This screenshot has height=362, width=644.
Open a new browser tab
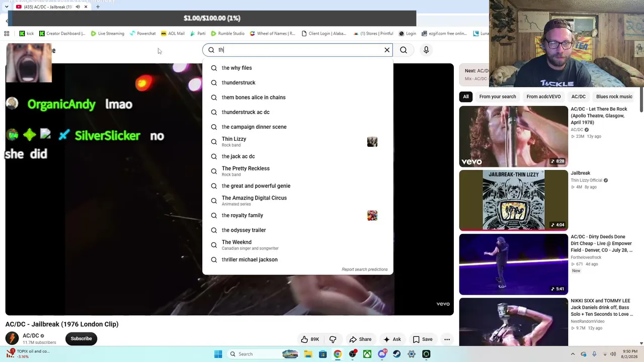point(98,7)
